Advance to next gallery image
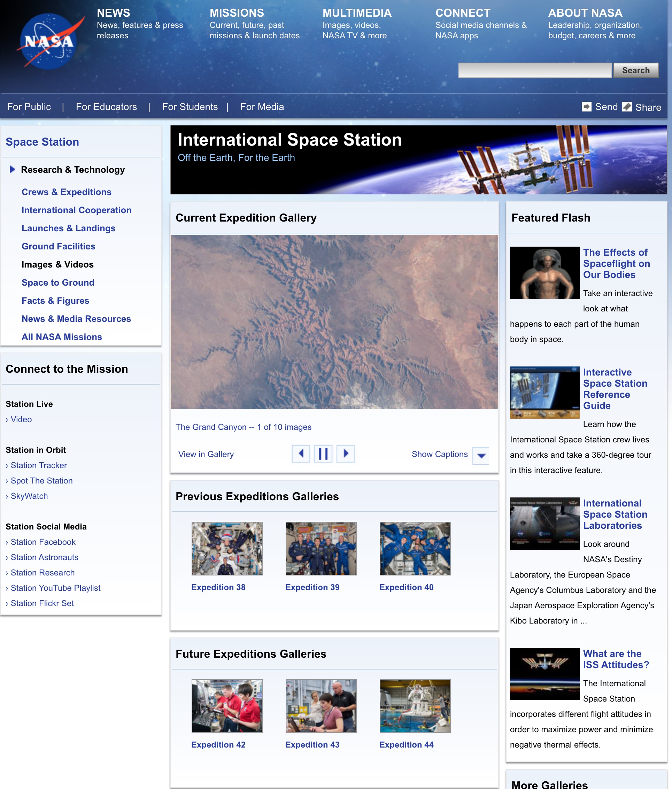Screen dimensions: 672x789 pos(345,454)
